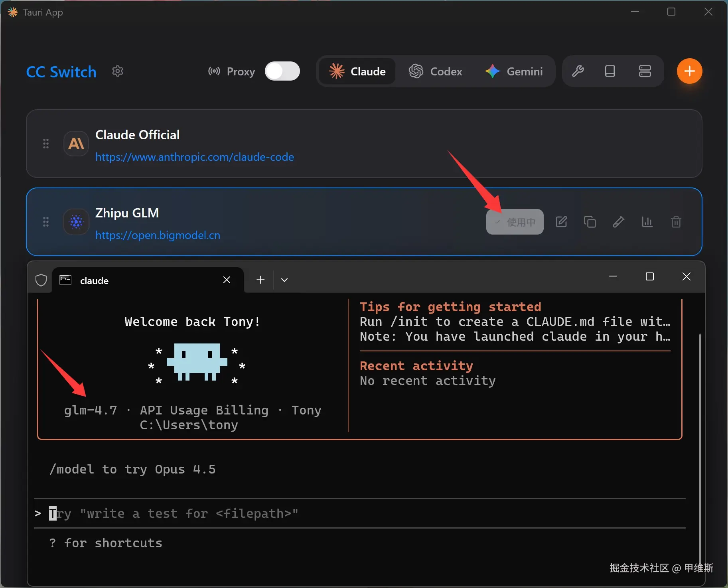The width and height of the screenshot is (728, 588).
Task: Click the "Welcome back Tony!" text
Action: 193,322
